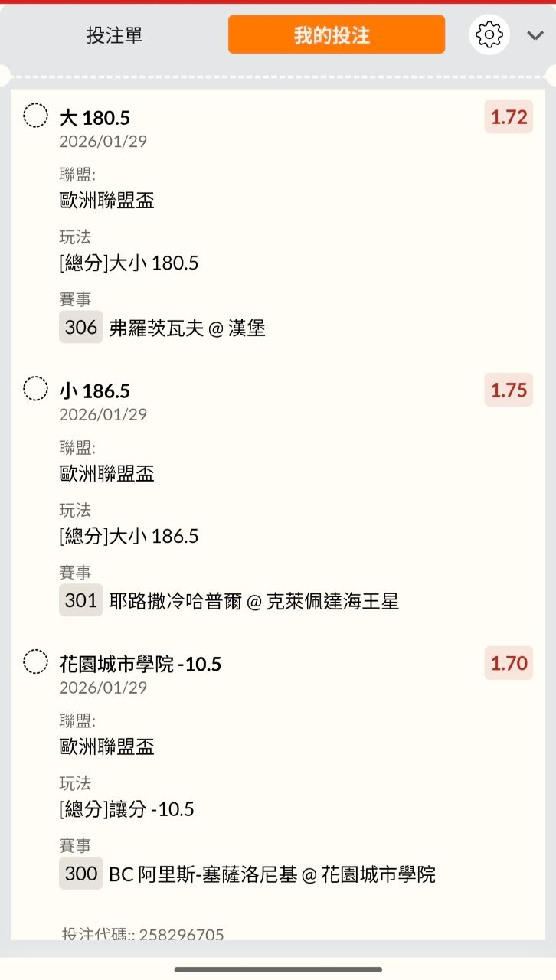The width and height of the screenshot is (556, 980).
Task: Click the 小 186.5 bet title
Action: [94, 391]
